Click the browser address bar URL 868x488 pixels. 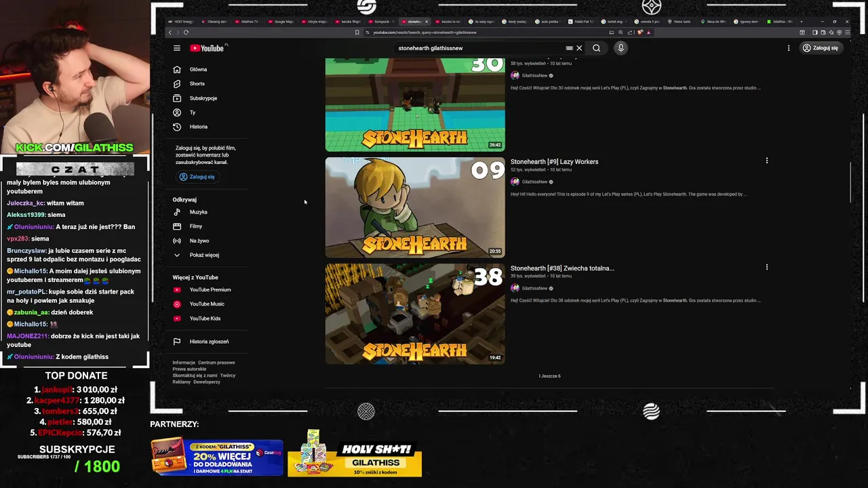point(425,33)
